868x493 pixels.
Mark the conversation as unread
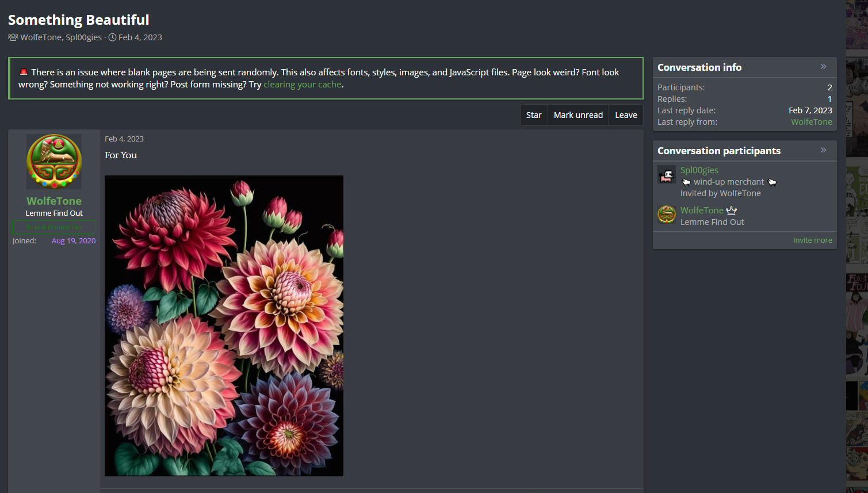[578, 115]
